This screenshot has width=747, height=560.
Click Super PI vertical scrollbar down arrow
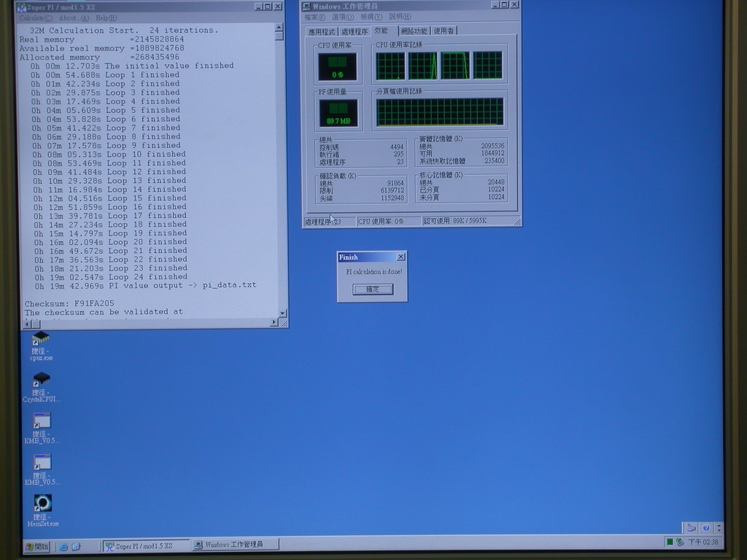tap(282, 314)
